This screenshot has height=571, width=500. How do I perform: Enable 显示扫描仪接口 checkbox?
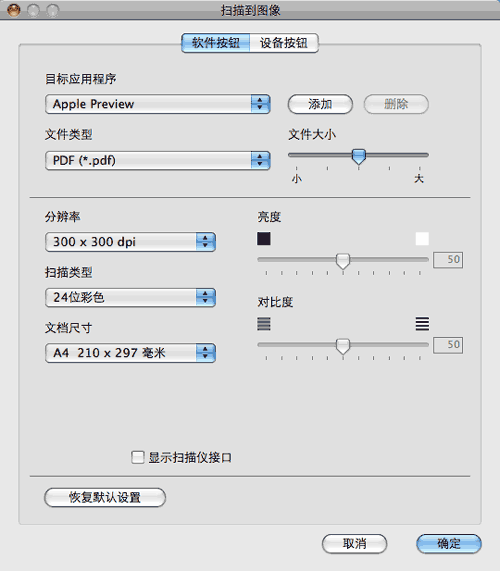tap(138, 457)
